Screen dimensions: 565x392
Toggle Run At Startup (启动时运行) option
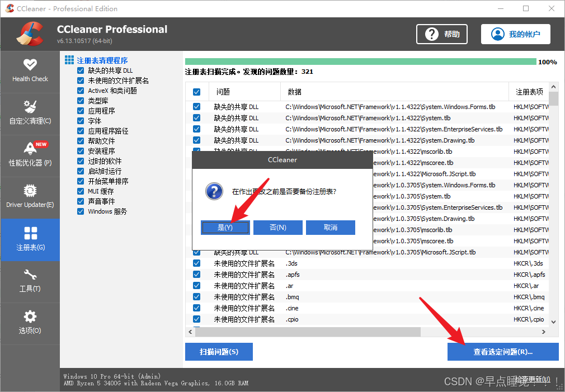pos(81,171)
